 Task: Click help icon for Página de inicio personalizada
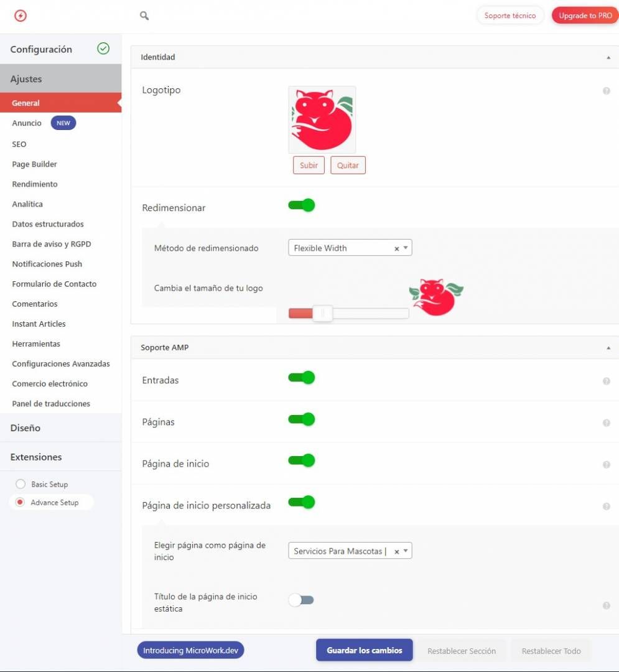pyautogui.click(x=606, y=506)
